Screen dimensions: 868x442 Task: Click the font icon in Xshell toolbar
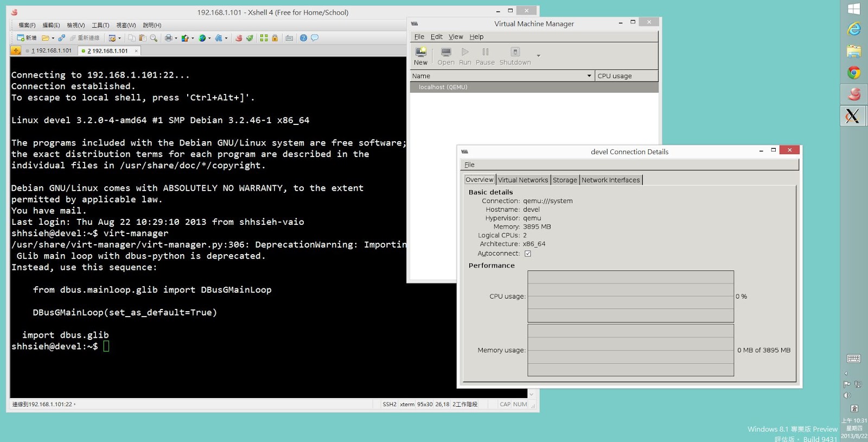click(x=219, y=38)
